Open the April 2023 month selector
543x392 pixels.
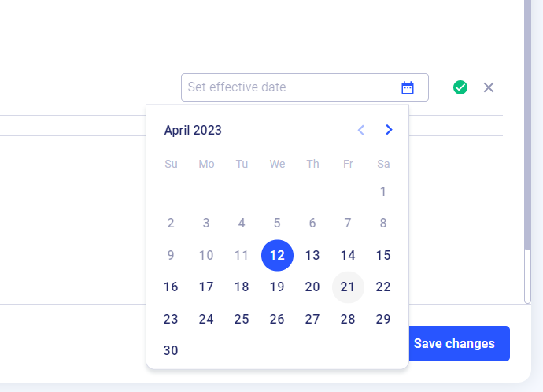(x=193, y=131)
